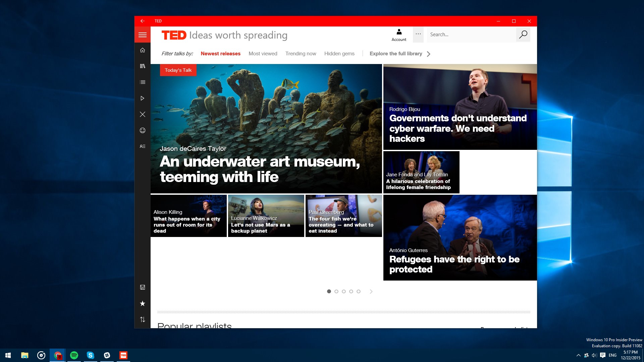Open Action Center notification icon in tray
The width and height of the screenshot is (644, 362).
coord(603,355)
